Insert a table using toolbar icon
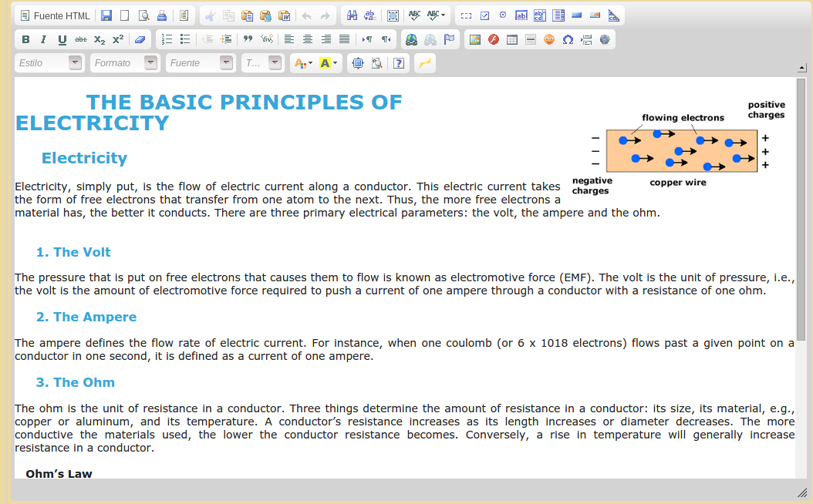The height and width of the screenshot is (504, 813). [x=512, y=39]
